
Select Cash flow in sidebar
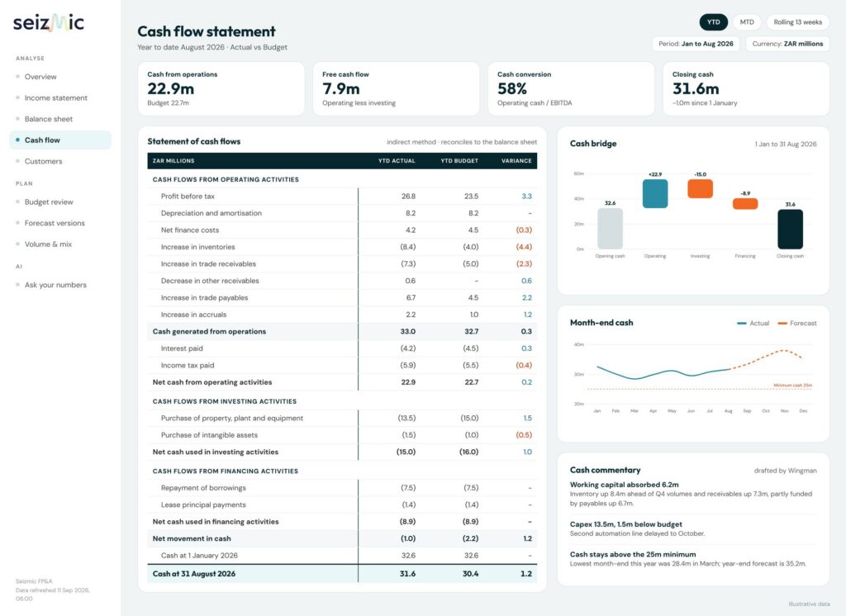click(x=60, y=140)
